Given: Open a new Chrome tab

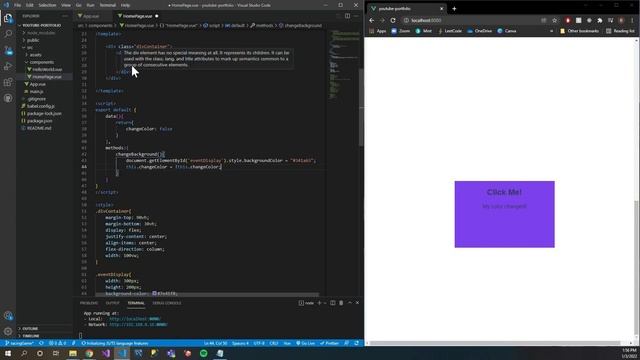Looking at the screenshot, I should (x=454, y=9).
